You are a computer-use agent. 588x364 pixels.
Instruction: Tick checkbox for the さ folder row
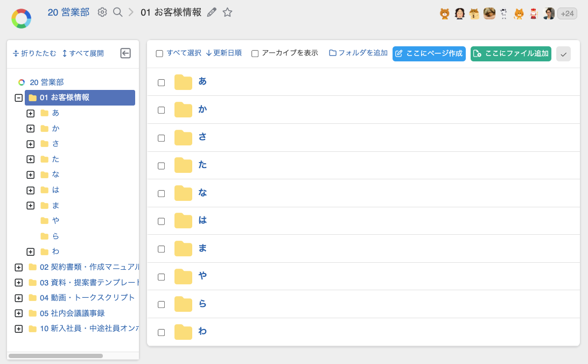[161, 138]
